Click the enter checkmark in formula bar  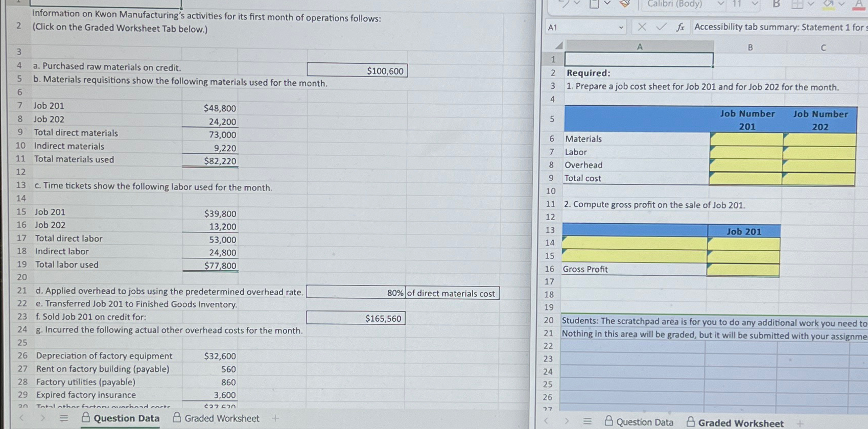[x=661, y=27]
